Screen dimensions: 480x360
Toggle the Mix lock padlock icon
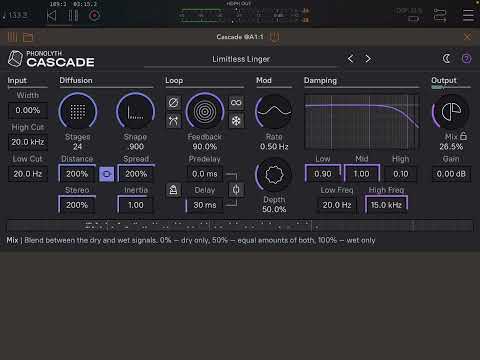463,136
